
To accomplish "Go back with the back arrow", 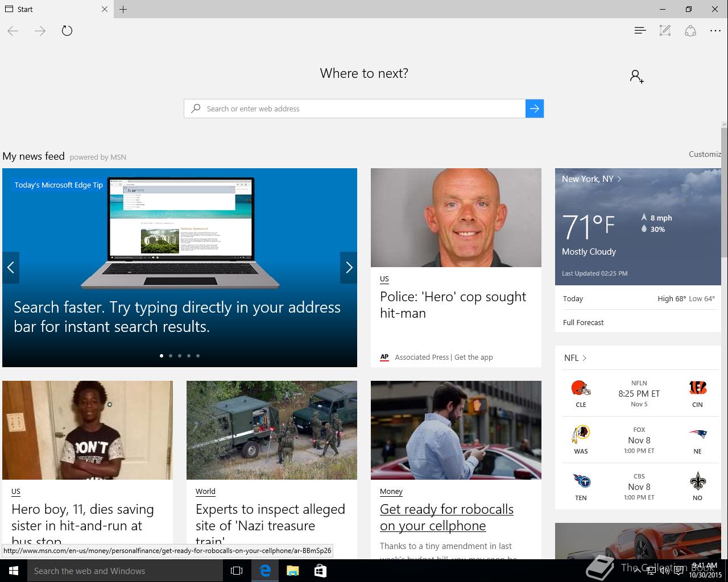I will (13, 31).
